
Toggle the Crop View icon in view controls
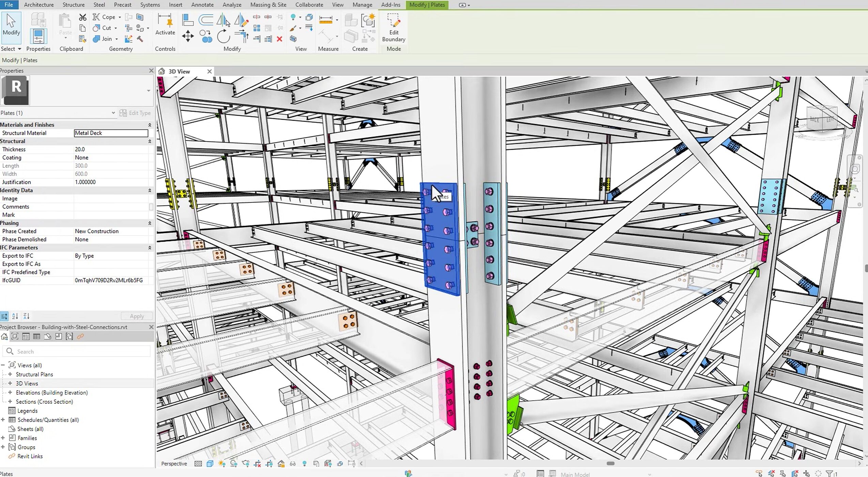pyautogui.click(x=258, y=464)
